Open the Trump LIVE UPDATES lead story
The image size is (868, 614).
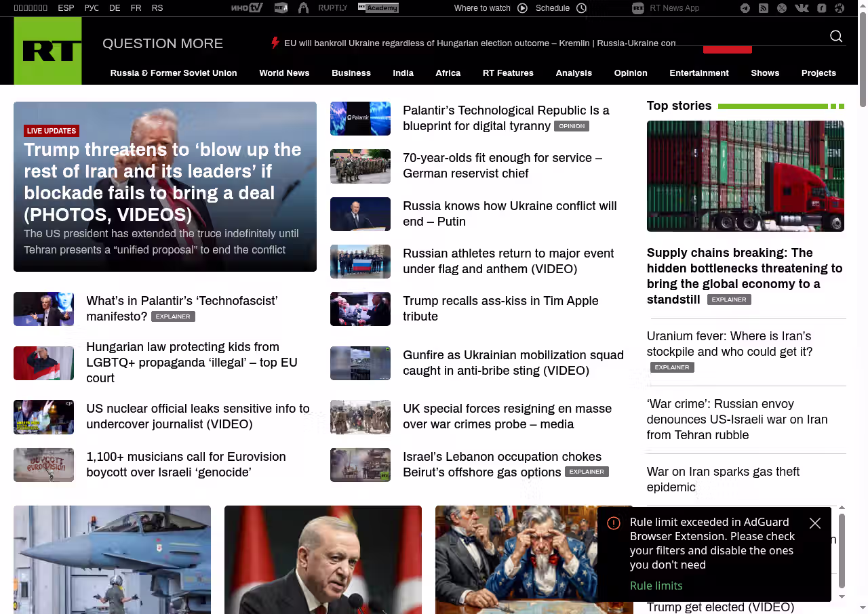click(163, 182)
